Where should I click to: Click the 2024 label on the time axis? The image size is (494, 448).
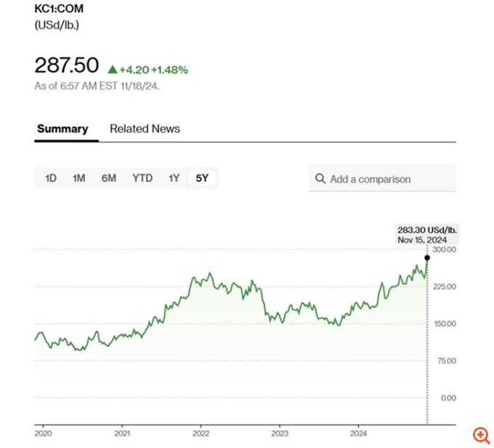[x=358, y=433]
